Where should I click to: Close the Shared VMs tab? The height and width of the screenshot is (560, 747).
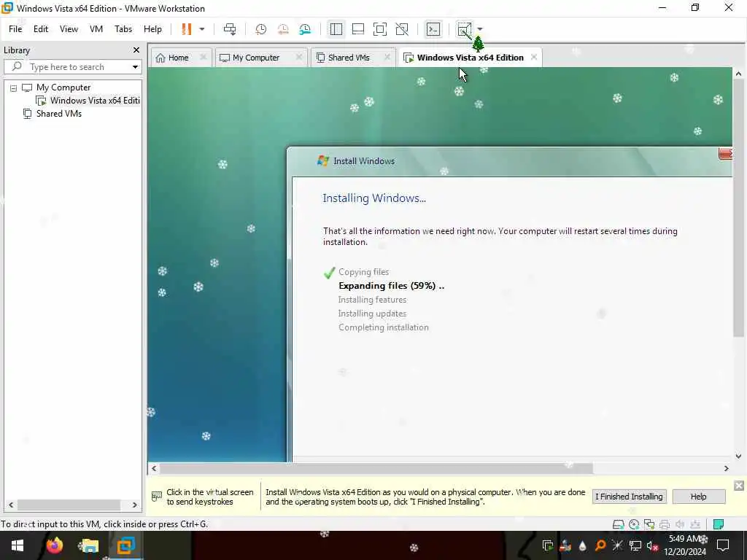click(387, 57)
